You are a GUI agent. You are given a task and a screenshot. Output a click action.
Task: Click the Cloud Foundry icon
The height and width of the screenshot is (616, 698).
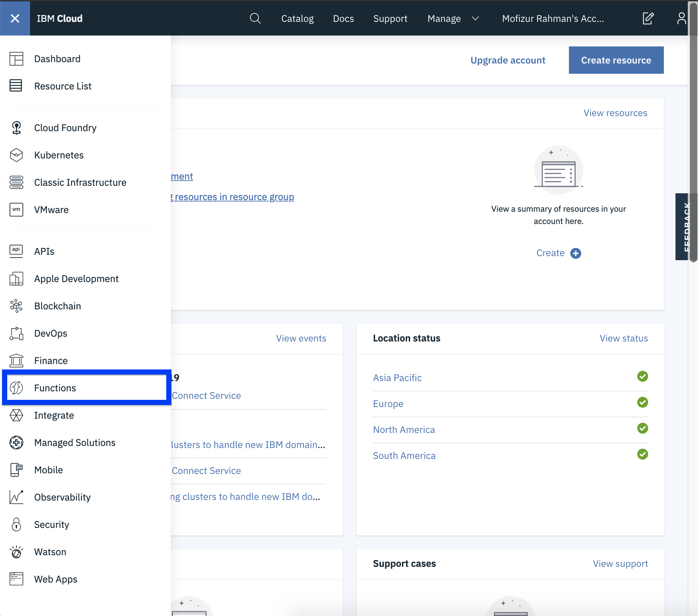(x=16, y=128)
